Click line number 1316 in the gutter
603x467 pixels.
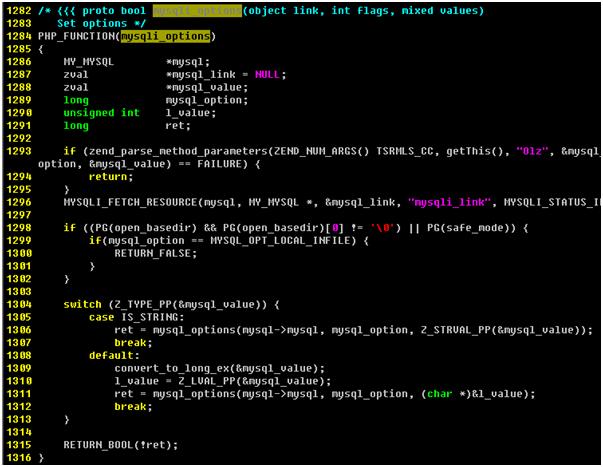click(x=17, y=456)
